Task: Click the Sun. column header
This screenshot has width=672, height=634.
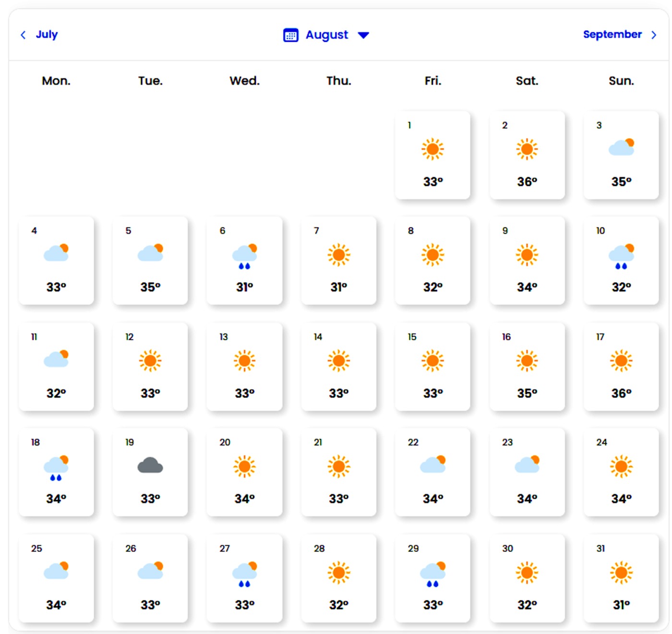Action: click(621, 81)
